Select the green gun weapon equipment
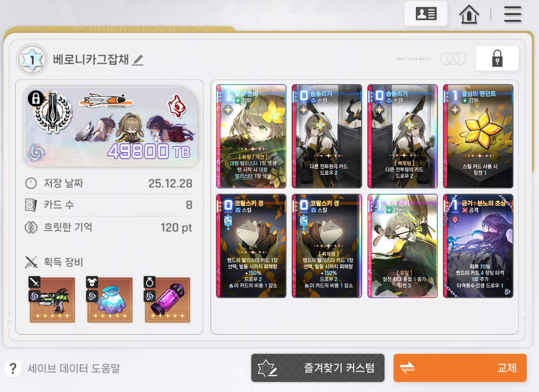This screenshot has height=392, width=539. 52,300
